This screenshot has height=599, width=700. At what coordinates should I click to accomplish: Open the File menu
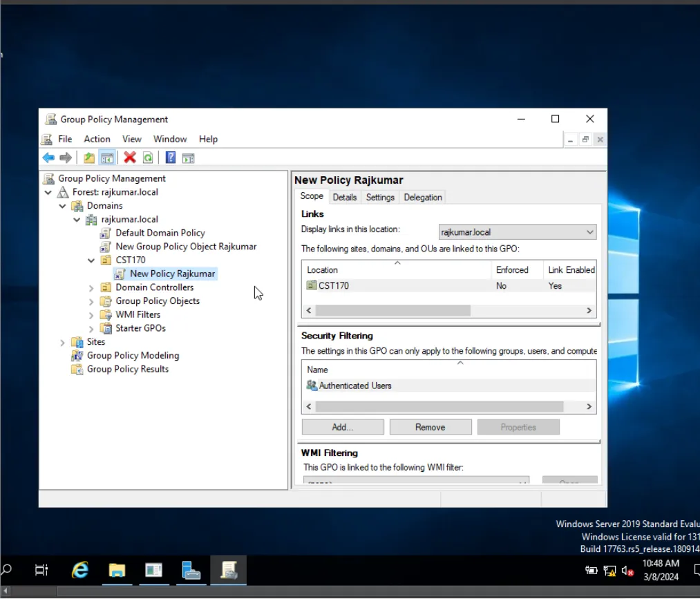[x=65, y=140]
